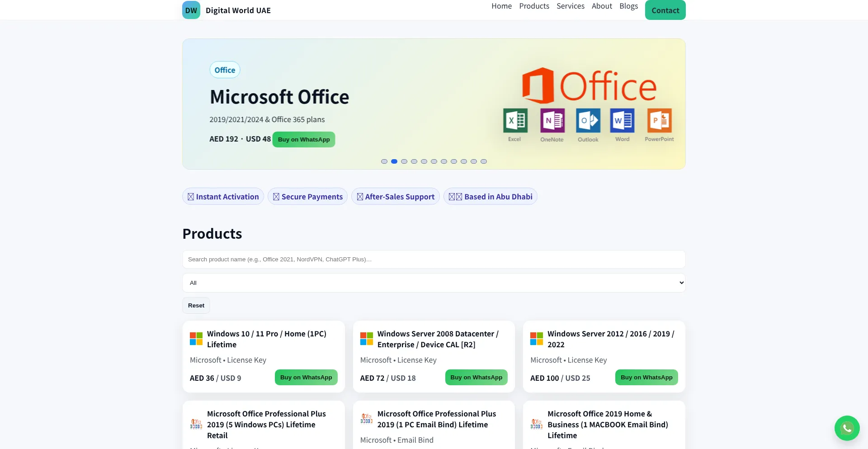Screen dimensions: 868x449
Task: Reset the product filters
Action: click(x=196, y=306)
